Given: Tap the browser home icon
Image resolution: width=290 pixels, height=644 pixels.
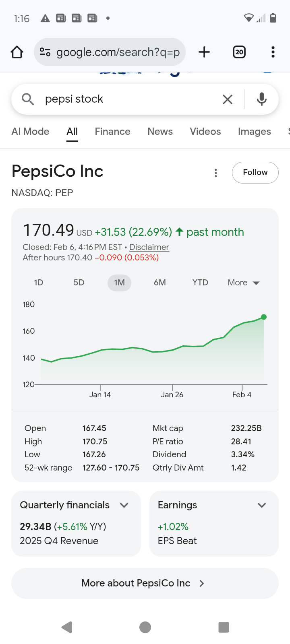Looking at the screenshot, I should coord(17,52).
